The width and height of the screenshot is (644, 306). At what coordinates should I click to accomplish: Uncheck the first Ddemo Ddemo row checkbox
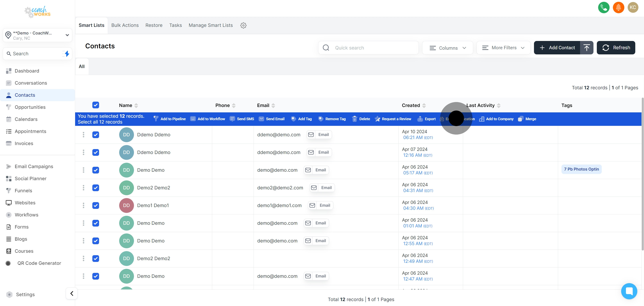pyautogui.click(x=95, y=135)
